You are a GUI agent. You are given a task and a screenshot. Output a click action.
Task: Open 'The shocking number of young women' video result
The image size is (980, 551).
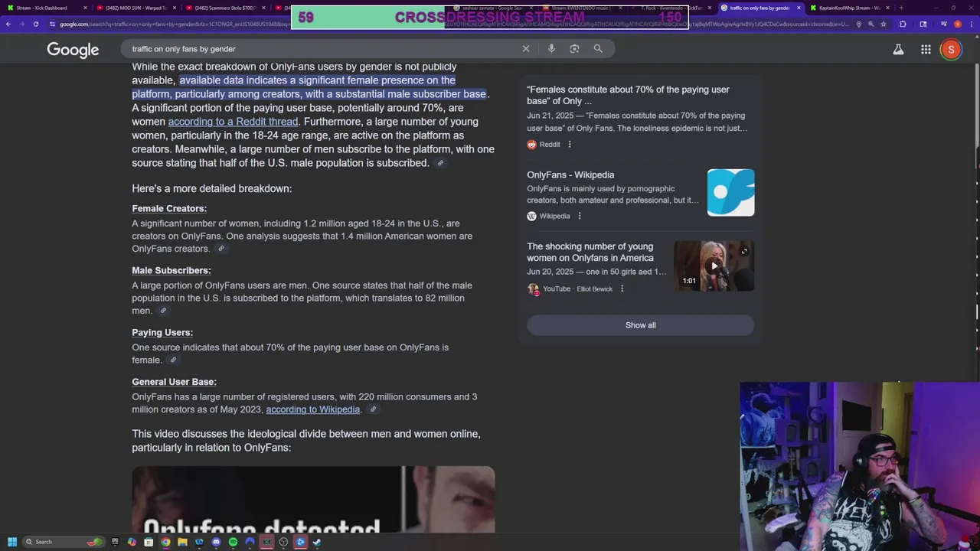590,252
